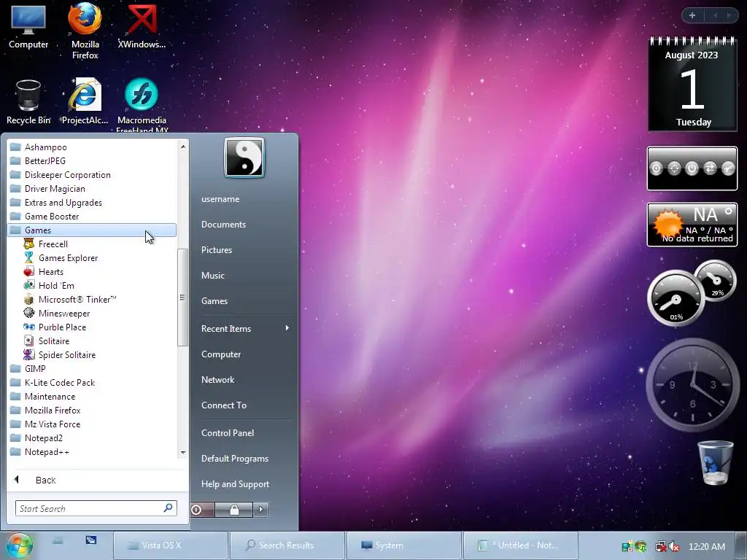Switch to Search Results taskbar window
The image size is (747, 560).
click(x=287, y=545)
